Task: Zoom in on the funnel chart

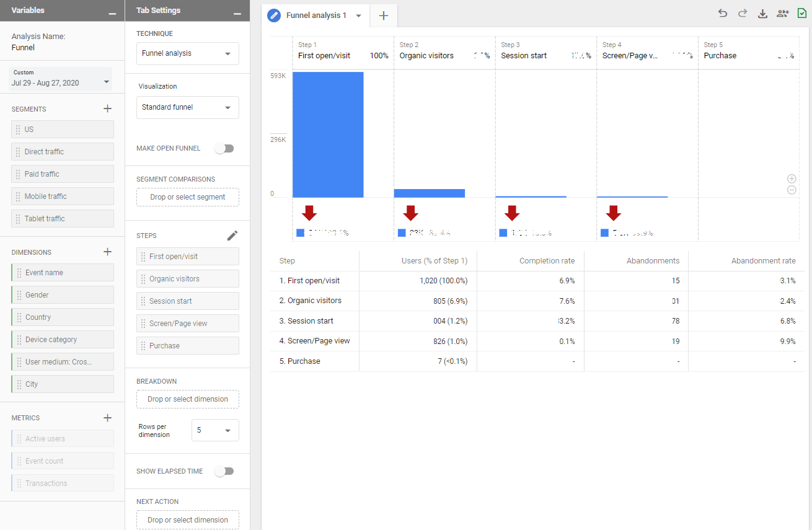Action: 792,179
